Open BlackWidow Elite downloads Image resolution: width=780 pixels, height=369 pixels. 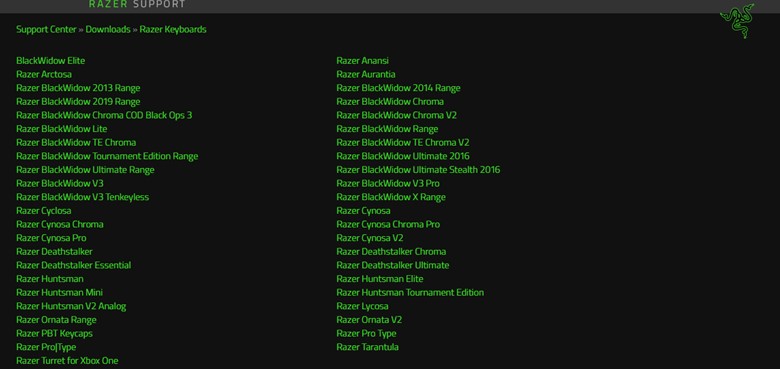click(x=50, y=61)
